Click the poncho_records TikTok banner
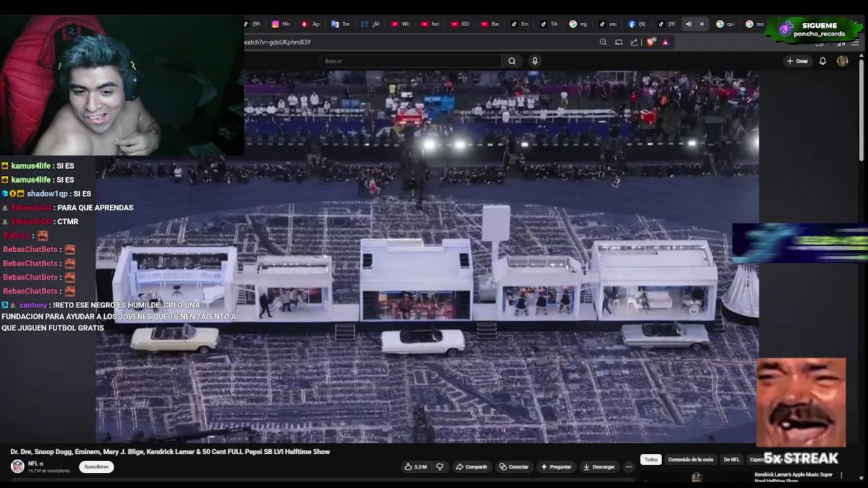The width and height of the screenshot is (868, 488). [x=814, y=29]
